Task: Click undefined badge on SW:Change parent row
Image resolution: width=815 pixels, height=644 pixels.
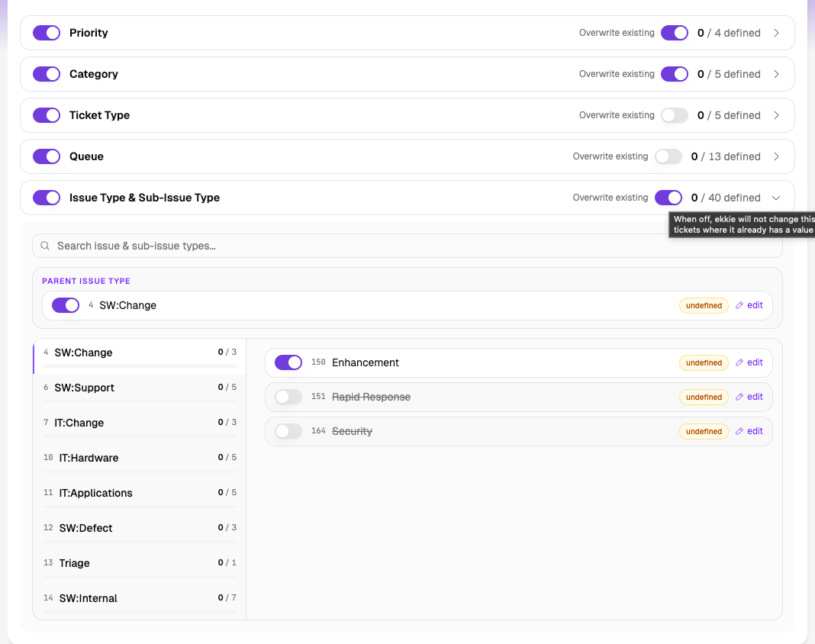Action: (x=704, y=306)
